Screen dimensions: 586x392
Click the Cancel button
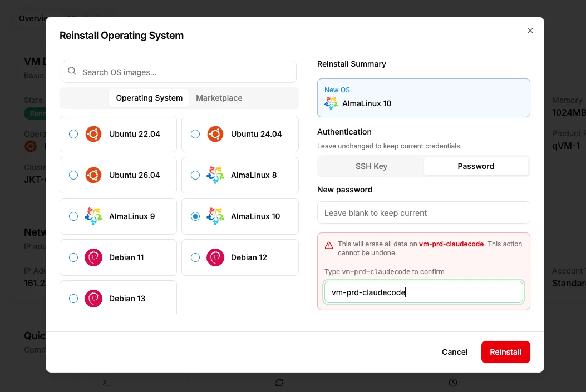(455, 352)
